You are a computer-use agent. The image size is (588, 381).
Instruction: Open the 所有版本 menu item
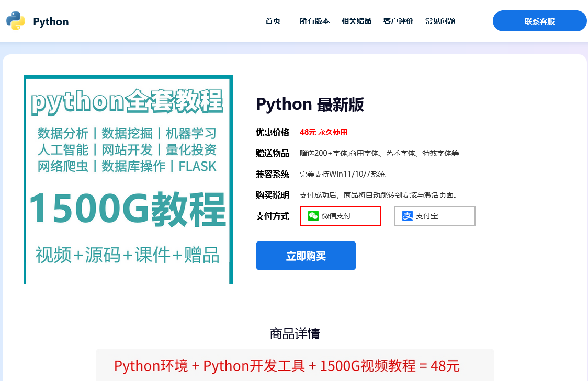coord(314,21)
